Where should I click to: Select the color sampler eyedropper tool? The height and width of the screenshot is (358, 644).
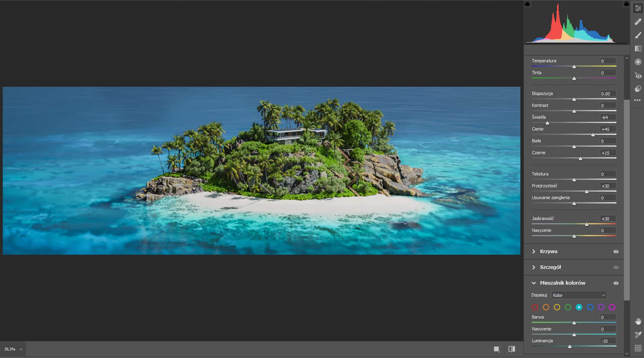[638, 334]
